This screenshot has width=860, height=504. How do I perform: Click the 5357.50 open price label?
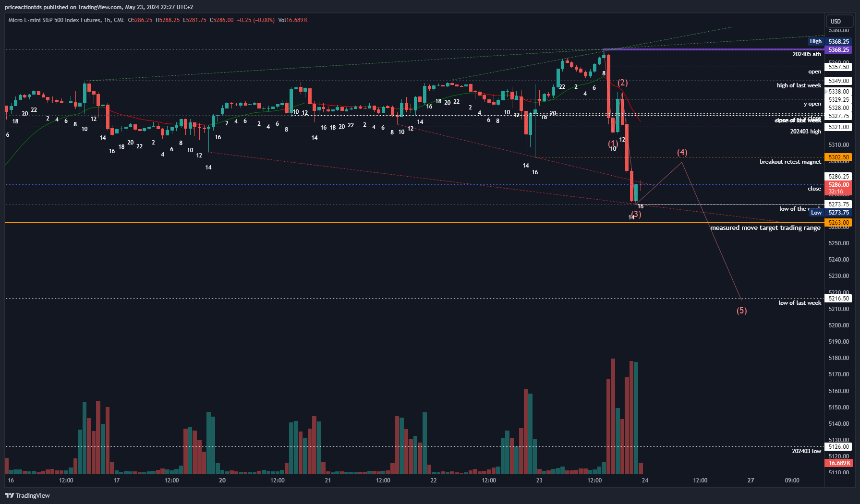coord(838,67)
